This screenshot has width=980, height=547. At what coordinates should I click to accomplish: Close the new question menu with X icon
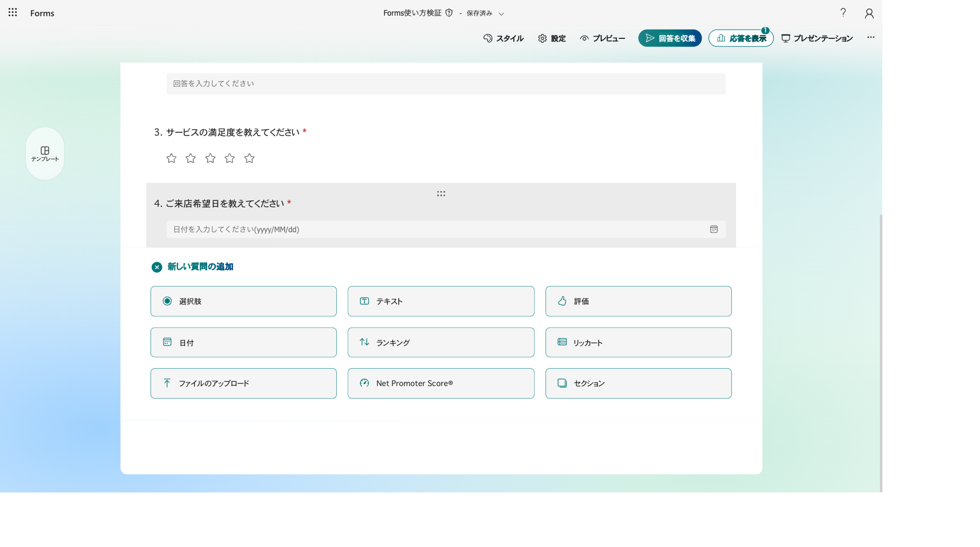[156, 267]
